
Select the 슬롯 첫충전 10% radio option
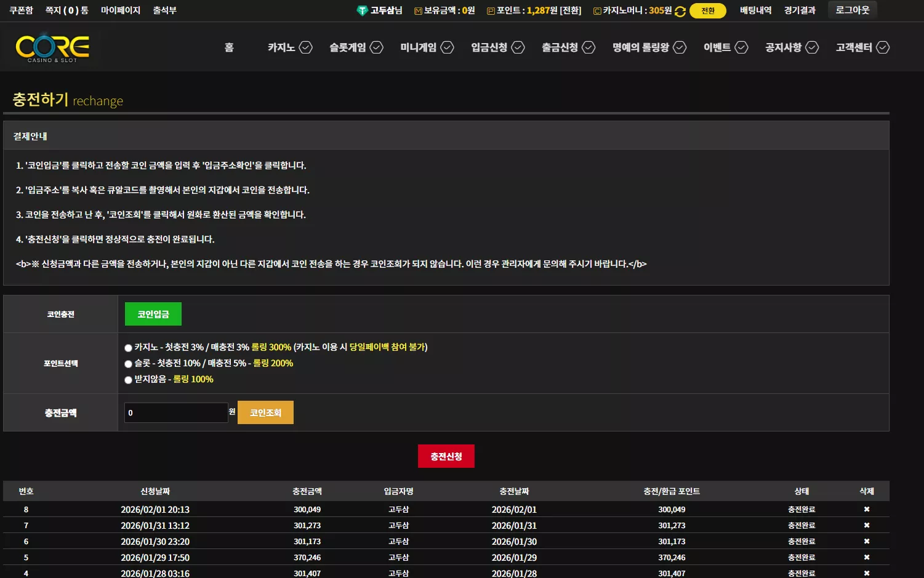pyautogui.click(x=128, y=364)
